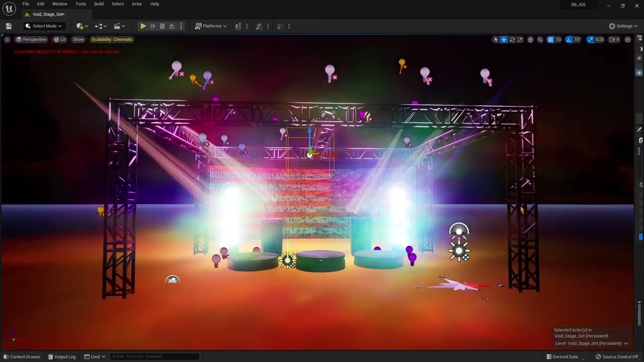Open the Content Drawer
The height and width of the screenshot is (362, 644).
point(22,357)
